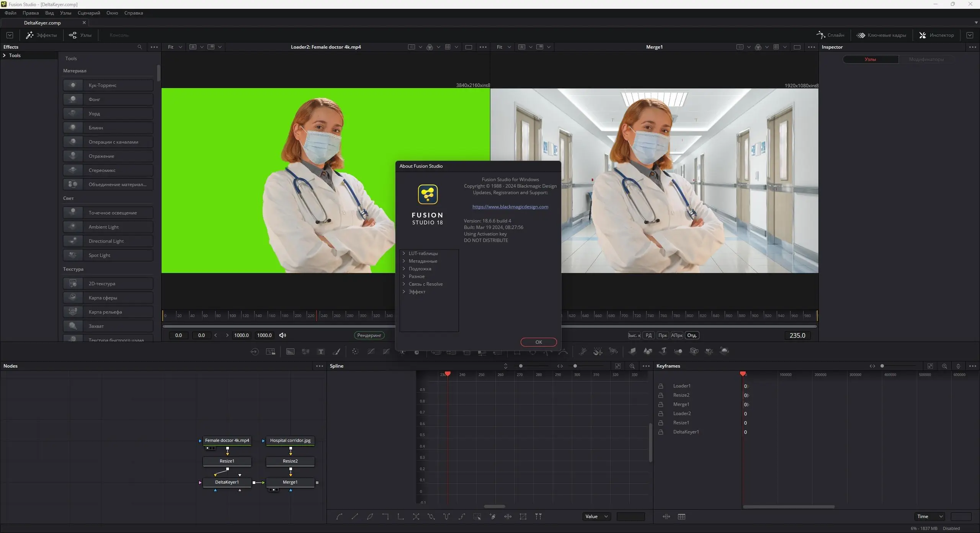Select the rectangle mask tool in the toolbar
The width and height of the screenshot is (980, 533).
518,352
